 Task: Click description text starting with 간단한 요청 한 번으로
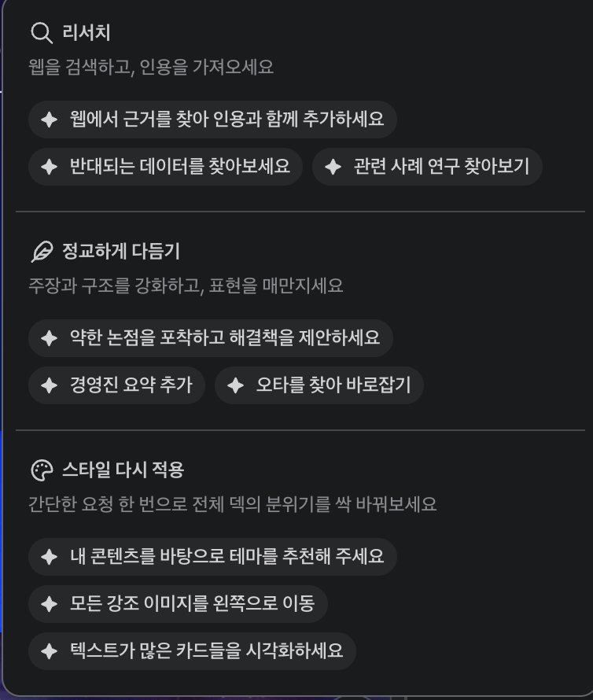(232, 504)
